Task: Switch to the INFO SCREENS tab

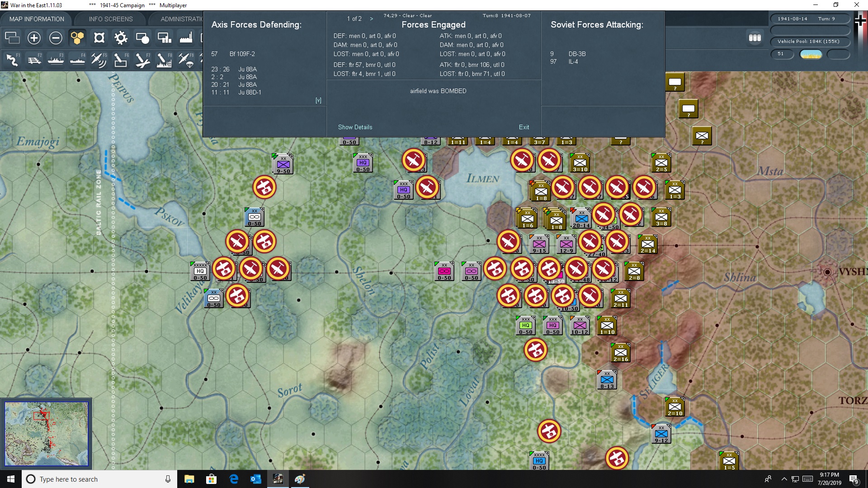Action: tap(110, 19)
